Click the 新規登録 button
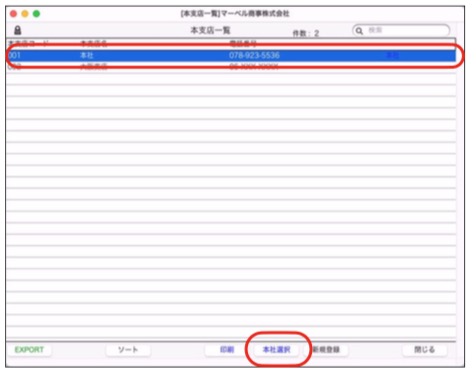 pos(326,350)
